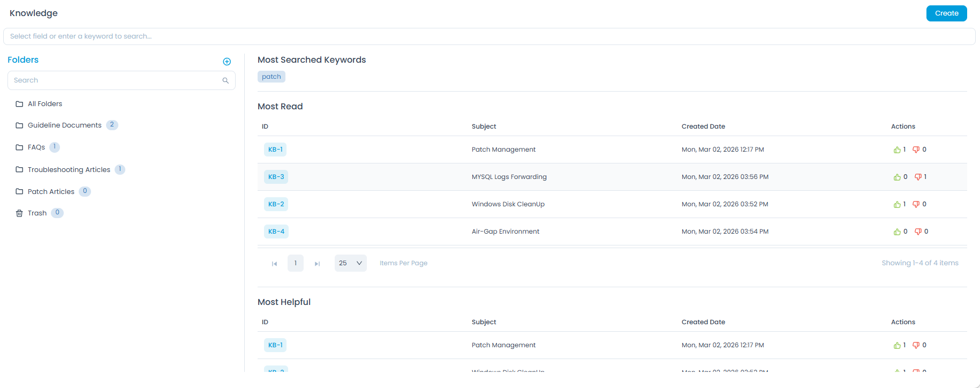Select the Guideline Documents folder
980x388 pixels.
click(64, 125)
